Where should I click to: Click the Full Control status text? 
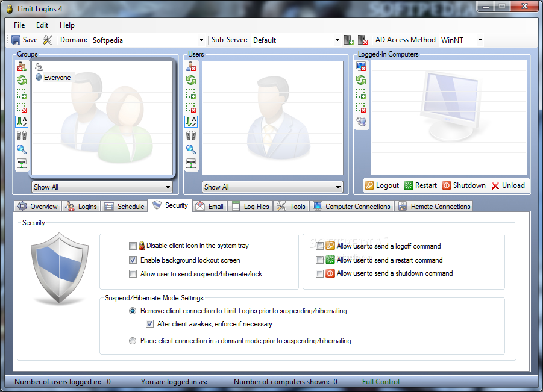tap(381, 382)
